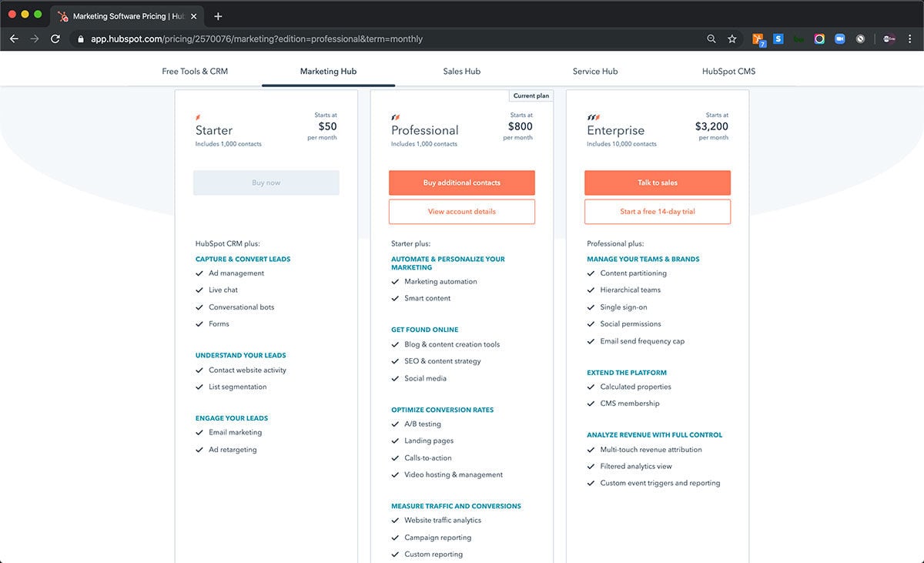Click the 'Marketing automation' feature

point(441,282)
